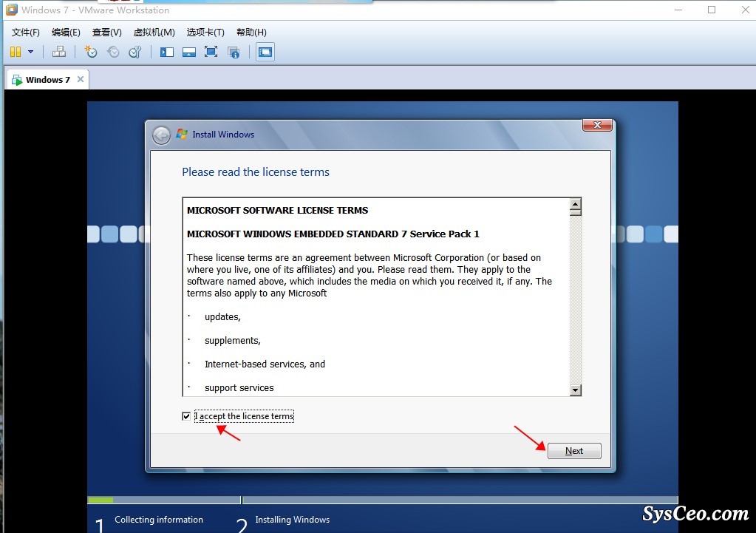Click the Windows flag icon in dialog title
756x533 pixels.
coord(182,134)
